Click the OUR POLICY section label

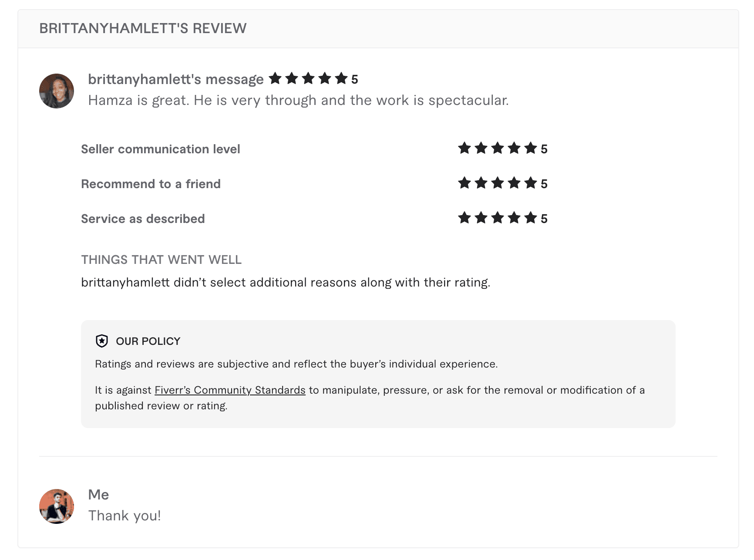pyautogui.click(x=148, y=341)
